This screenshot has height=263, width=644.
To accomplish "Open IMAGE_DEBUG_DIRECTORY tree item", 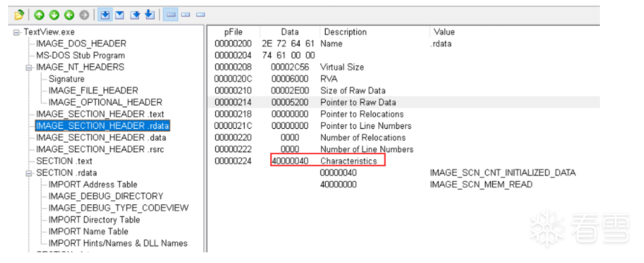I will 106,196.
